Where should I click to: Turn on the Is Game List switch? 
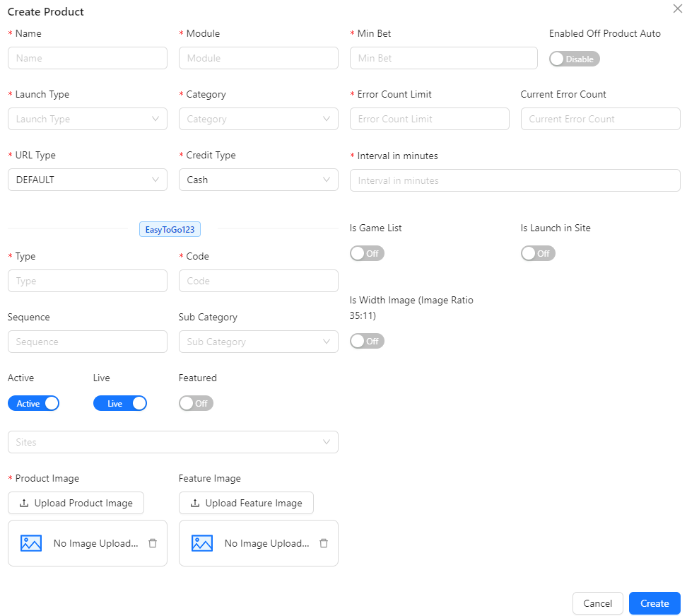367,253
